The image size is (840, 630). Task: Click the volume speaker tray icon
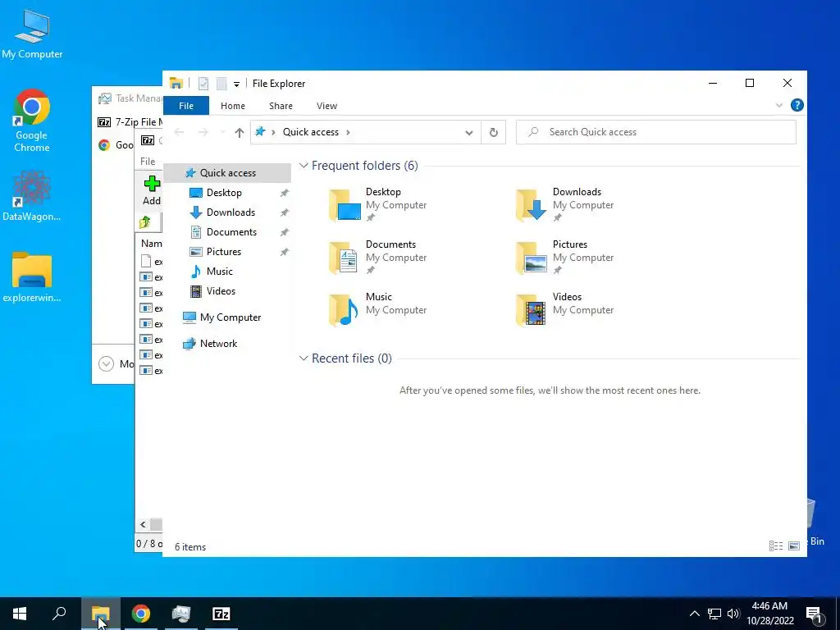[x=733, y=614]
